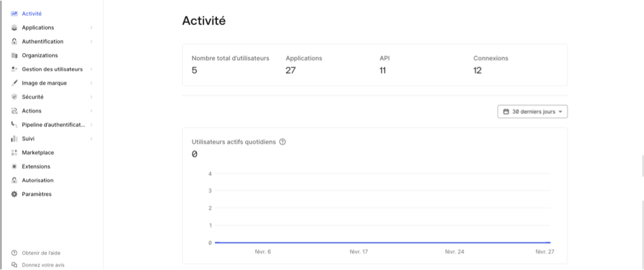
Task: Click the Paramètres gear icon
Action: (14, 194)
